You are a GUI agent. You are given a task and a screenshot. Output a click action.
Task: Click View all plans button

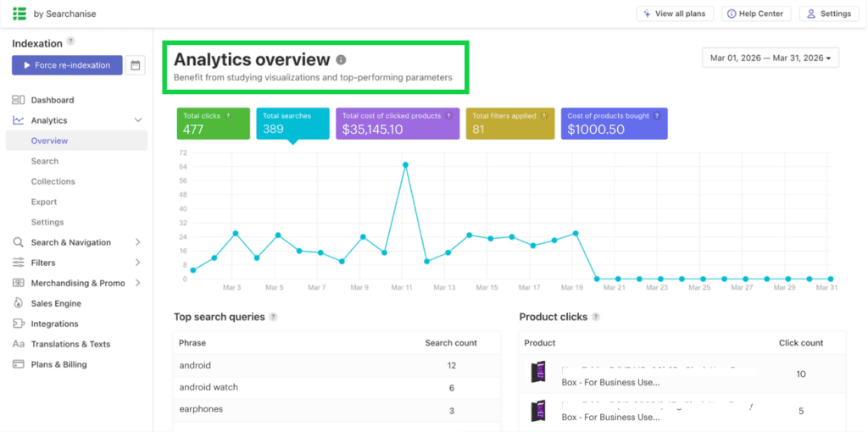pos(675,14)
